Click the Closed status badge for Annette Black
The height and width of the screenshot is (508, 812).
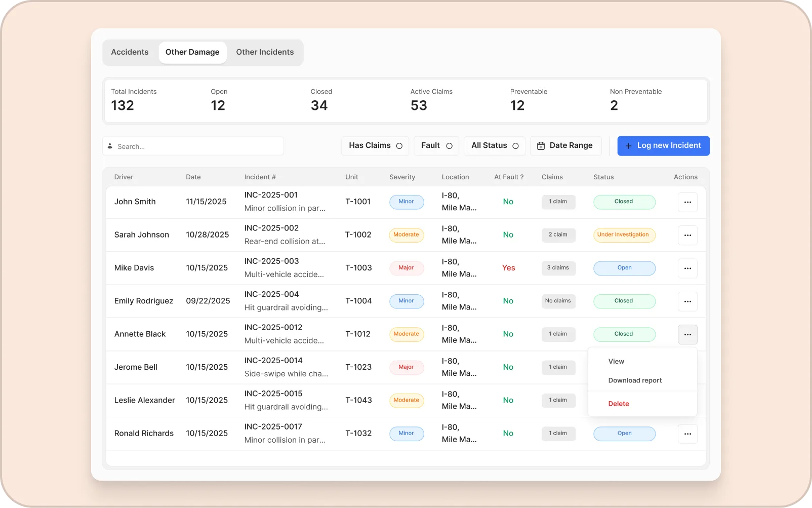624,334
